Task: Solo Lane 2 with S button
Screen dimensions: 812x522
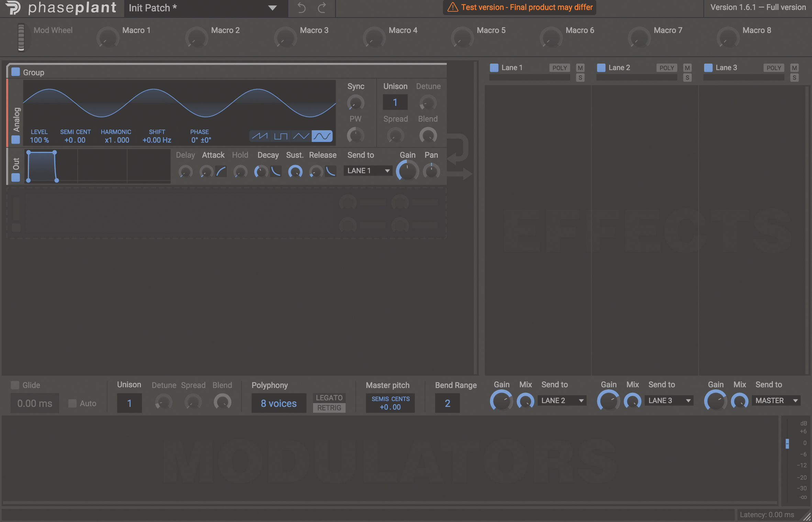Action: tap(687, 78)
